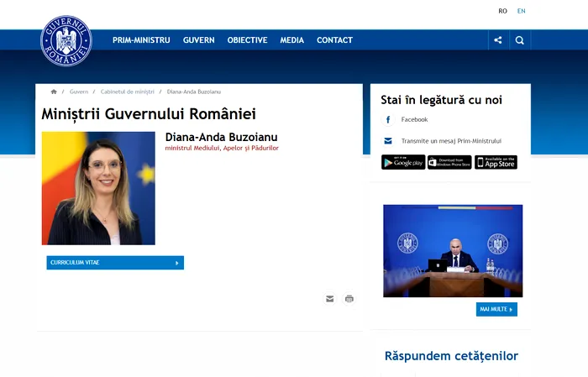Open the PRIM-MINISTRU menu
588x377 pixels.
click(x=141, y=40)
